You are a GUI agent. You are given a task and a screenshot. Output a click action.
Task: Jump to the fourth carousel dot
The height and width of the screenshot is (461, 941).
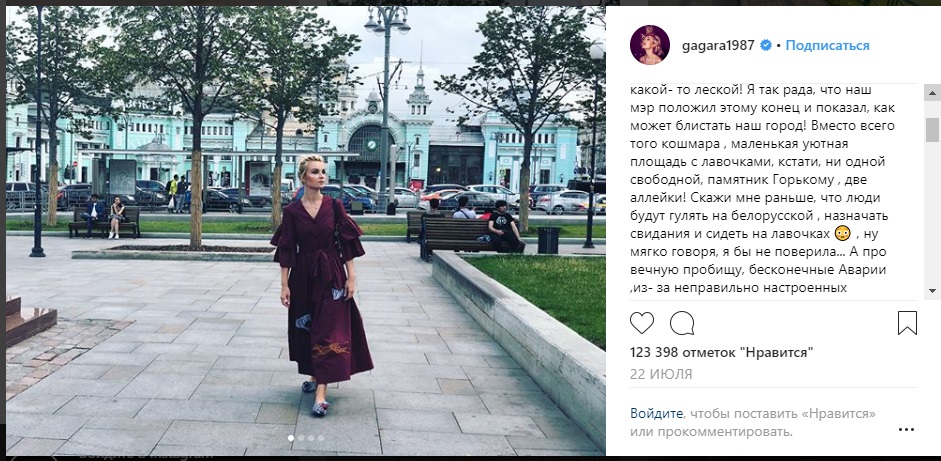[320, 438]
